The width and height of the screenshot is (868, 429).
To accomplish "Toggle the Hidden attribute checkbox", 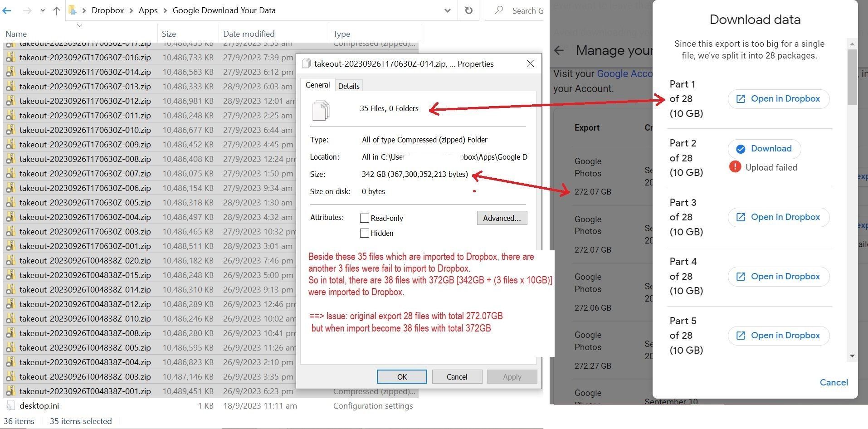I will point(364,233).
